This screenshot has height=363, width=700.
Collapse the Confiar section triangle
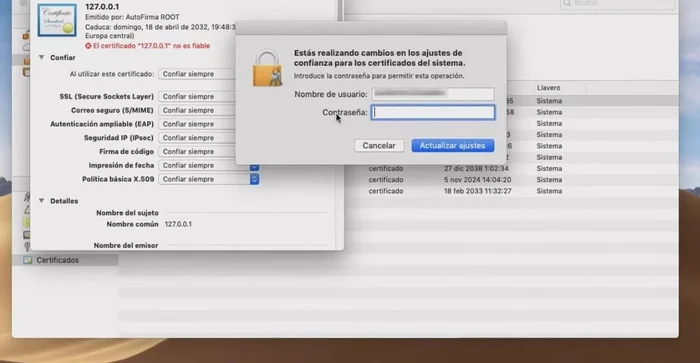point(42,58)
